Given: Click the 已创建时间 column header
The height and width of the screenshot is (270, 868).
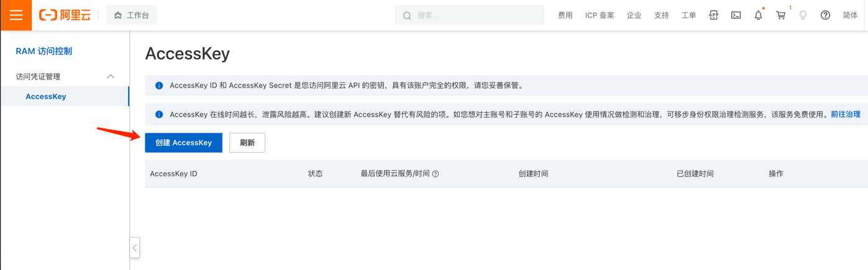Looking at the screenshot, I should [x=695, y=174].
